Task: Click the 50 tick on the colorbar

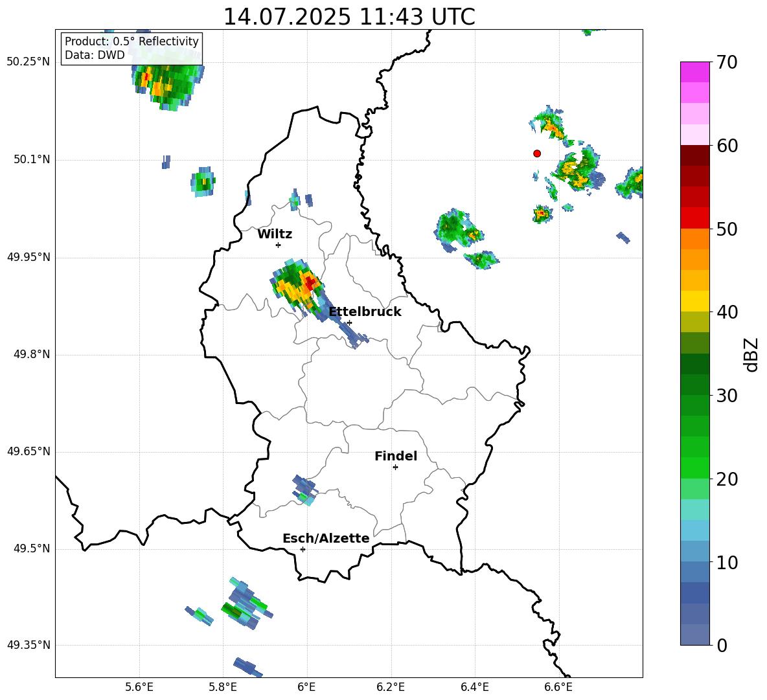Action: [x=727, y=229]
